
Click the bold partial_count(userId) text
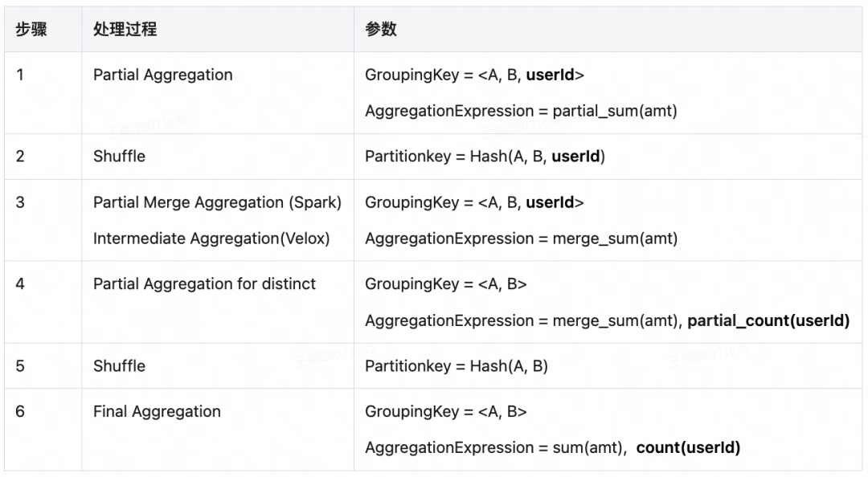(x=768, y=320)
